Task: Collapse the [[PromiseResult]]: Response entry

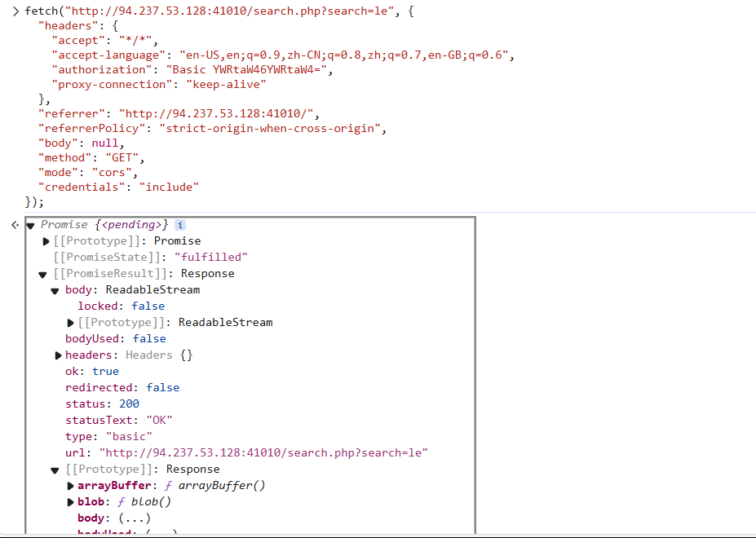Action: coord(42,273)
